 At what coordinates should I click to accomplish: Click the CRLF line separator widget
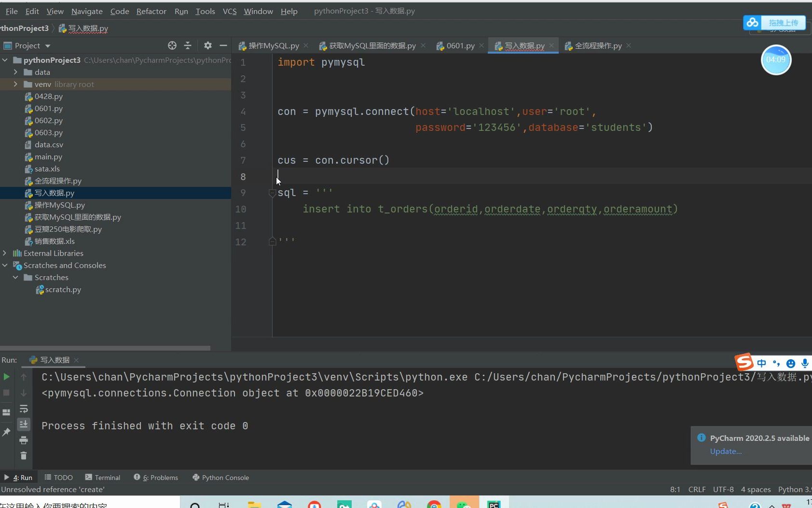697,490
